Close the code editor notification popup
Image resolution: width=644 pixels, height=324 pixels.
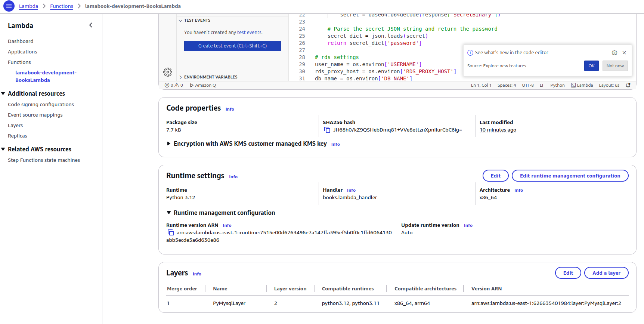tap(624, 53)
